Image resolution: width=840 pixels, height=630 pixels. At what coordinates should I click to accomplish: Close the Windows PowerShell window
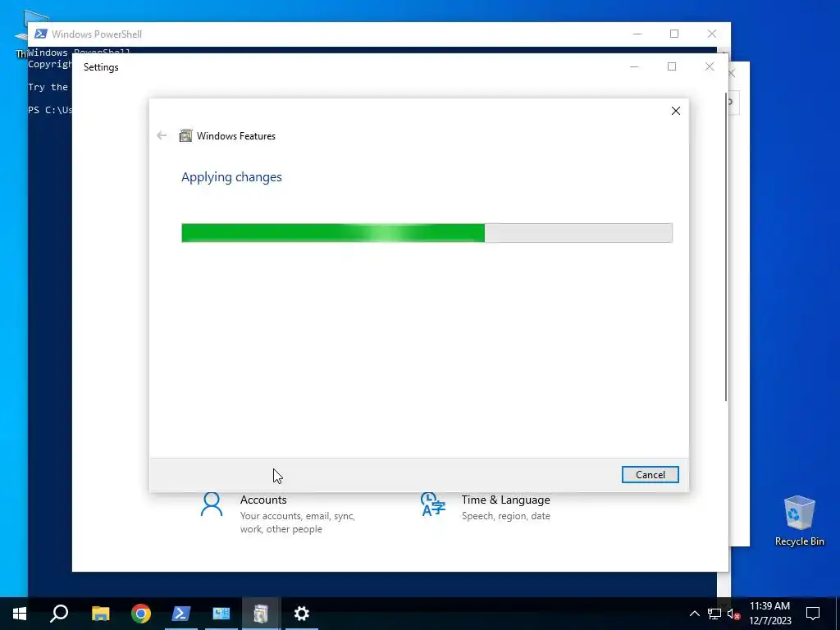712,34
